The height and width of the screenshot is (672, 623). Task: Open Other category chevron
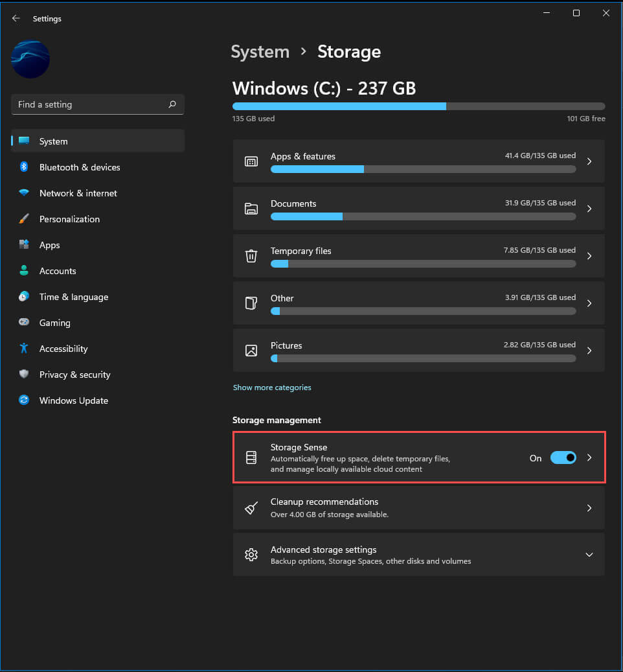[589, 303]
